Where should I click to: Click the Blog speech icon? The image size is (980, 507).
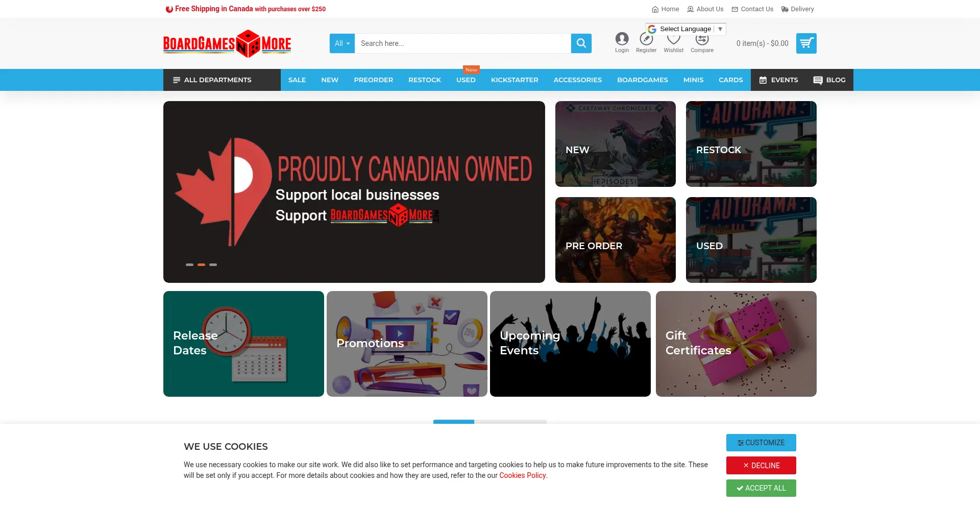pyautogui.click(x=817, y=80)
